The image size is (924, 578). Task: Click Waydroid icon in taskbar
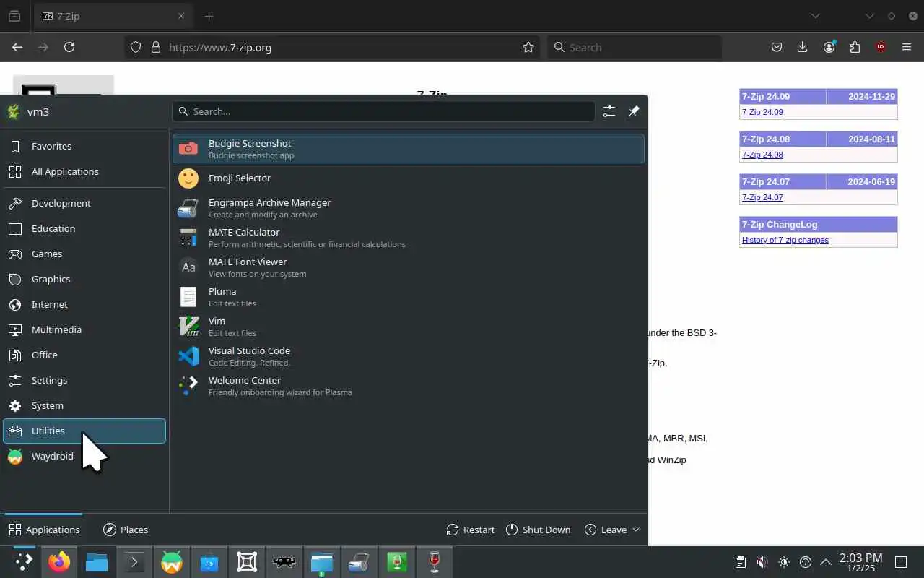172,562
